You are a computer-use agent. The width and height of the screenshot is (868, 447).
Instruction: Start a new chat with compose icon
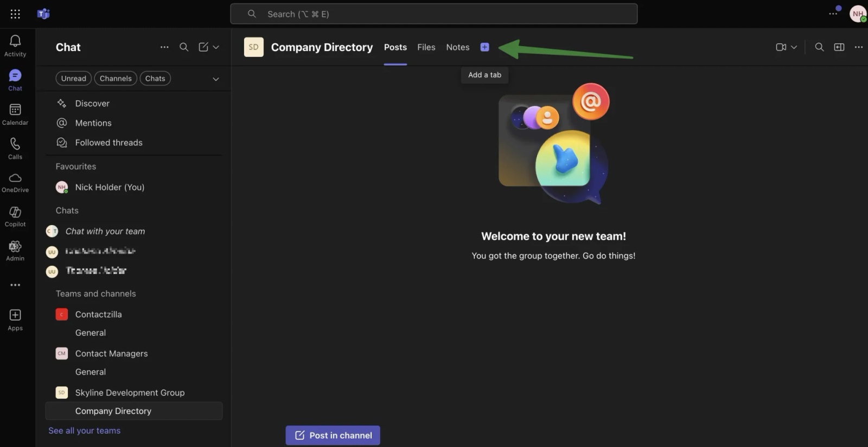tap(203, 47)
